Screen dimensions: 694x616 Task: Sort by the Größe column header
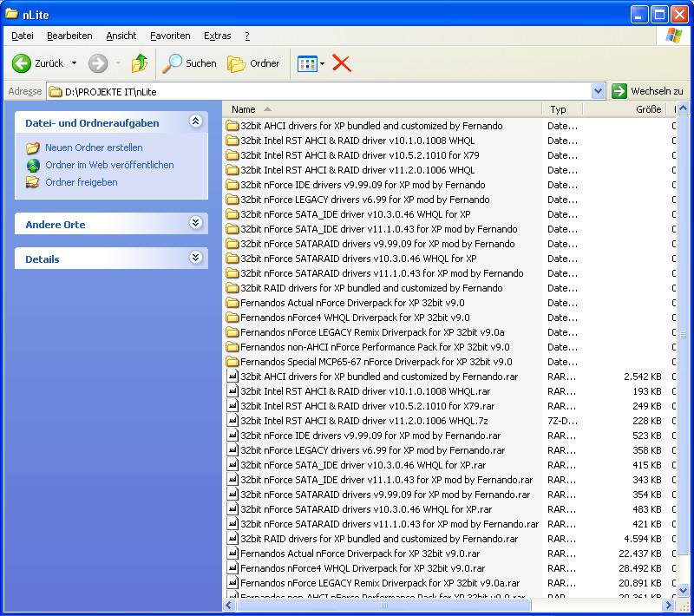pyautogui.click(x=626, y=109)
